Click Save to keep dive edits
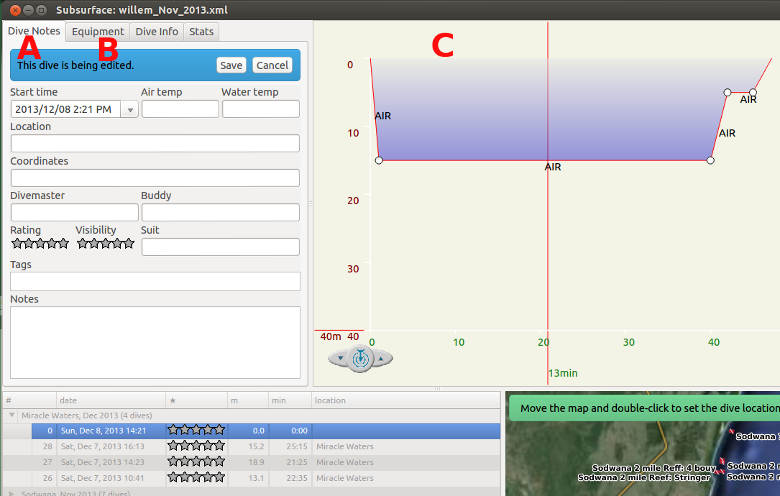The height and width of the screenshot is (496, 780). (231, 65)
